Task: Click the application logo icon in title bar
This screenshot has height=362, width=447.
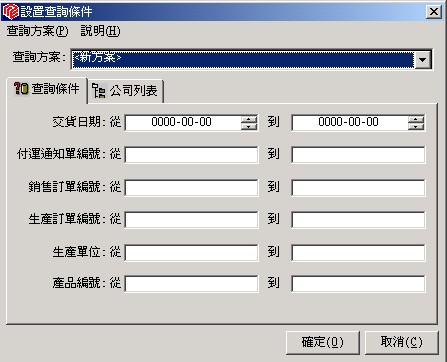Action: 10,12
